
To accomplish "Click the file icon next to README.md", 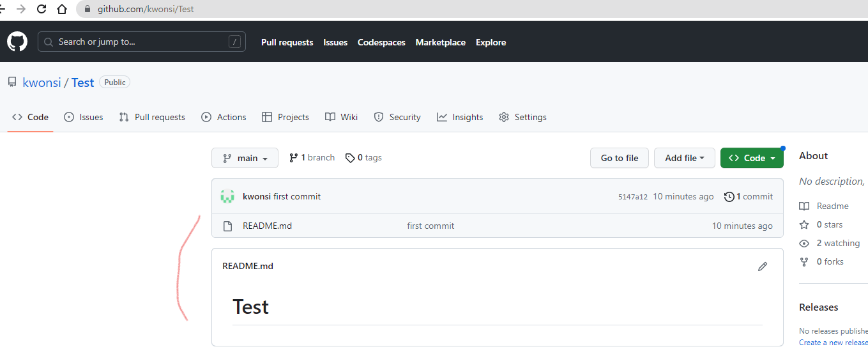I will point(227,226).
